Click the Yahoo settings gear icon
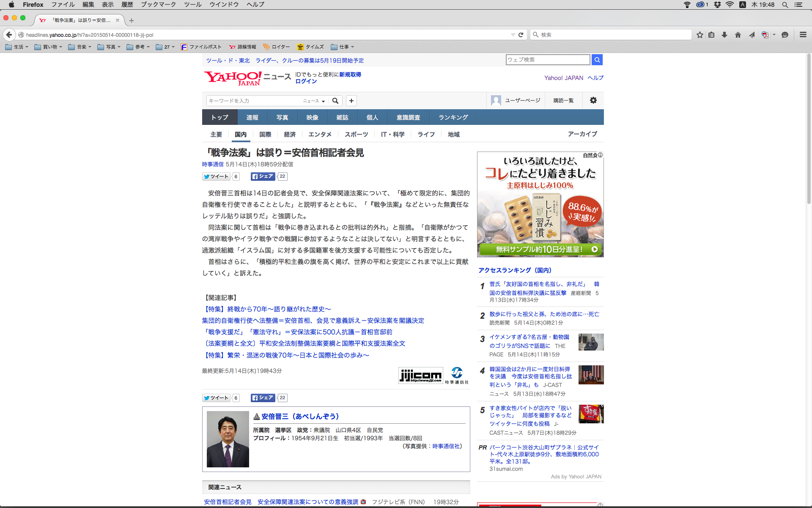Viewport: 812px width, 508px height. click(593, 100)
